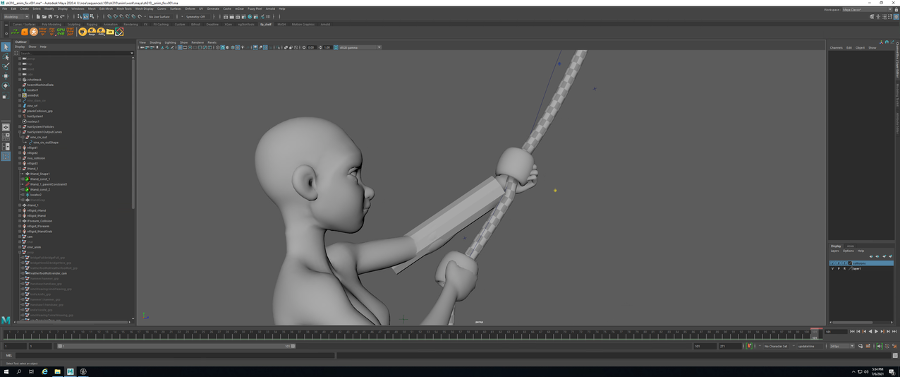Switch to single-pane viewport layout
Viewport: 902px width, 377px height.
pyautogui.click(x=6, y=127)
